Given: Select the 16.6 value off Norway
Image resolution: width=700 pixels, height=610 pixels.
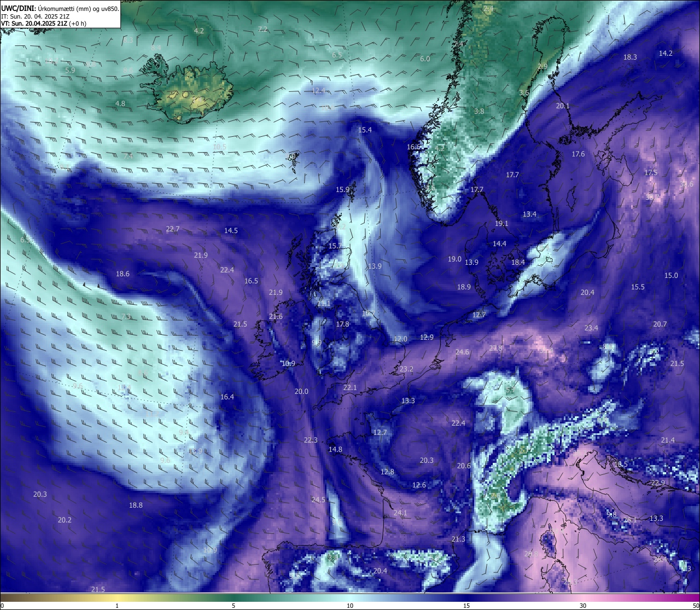Looking at the screenshot, I should (x=413, y=147).
